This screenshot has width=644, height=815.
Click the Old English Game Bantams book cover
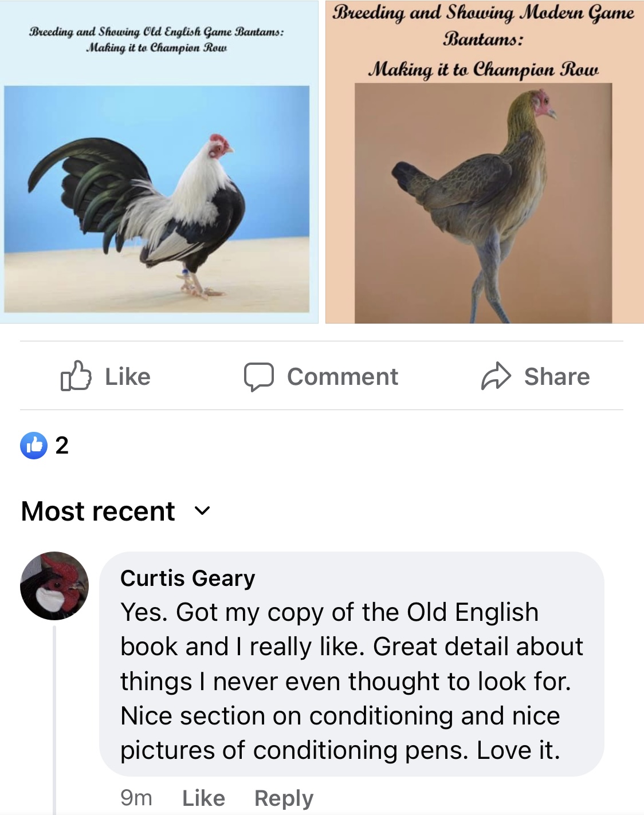160,163
